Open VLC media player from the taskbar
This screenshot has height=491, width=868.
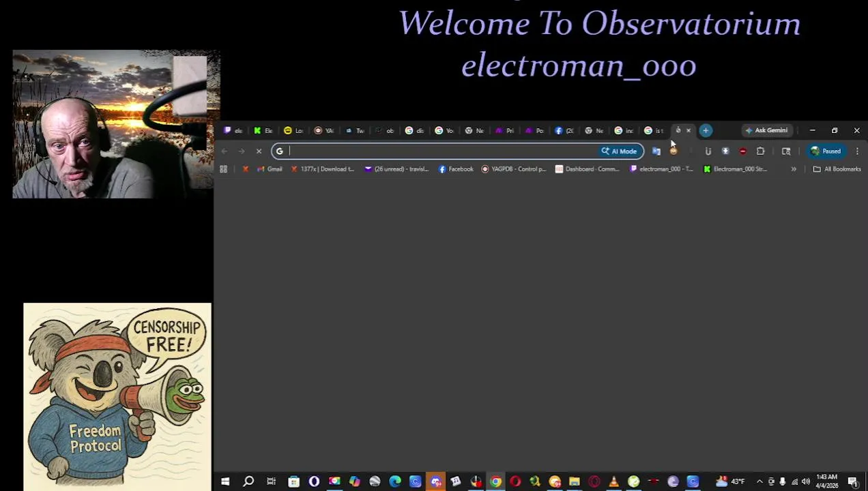coord(613,482)
